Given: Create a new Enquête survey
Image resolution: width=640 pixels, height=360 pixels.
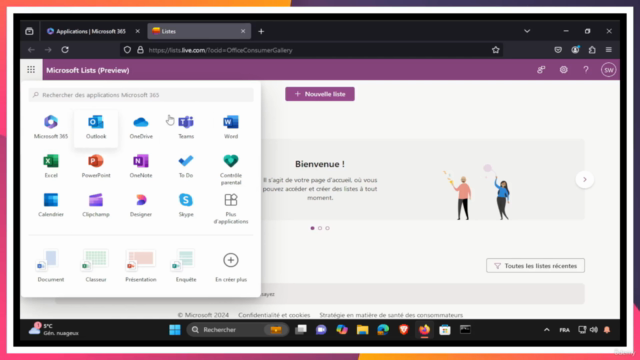Looking at the screenshot, I should point(186,266).
